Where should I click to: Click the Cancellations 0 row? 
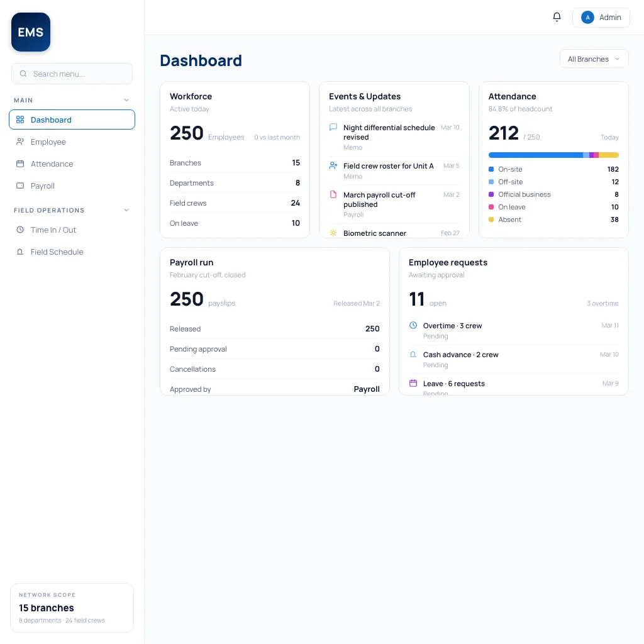(x=274, y=369)
